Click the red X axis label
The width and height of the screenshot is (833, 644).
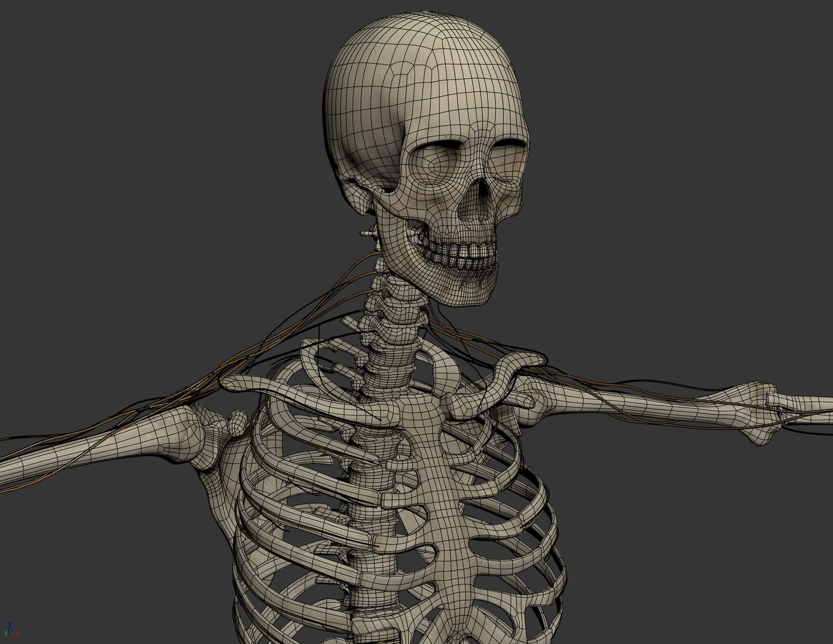[x=18, y=634]
